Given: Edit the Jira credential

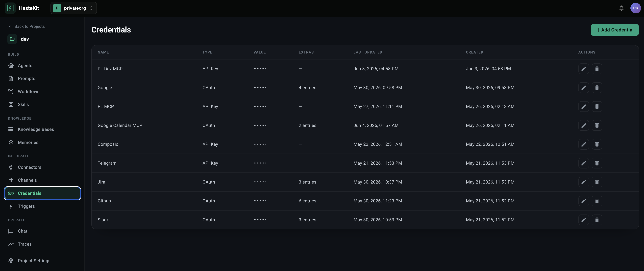Looking at the screenshot, I should pyautogui.click(x=584, y=182).
